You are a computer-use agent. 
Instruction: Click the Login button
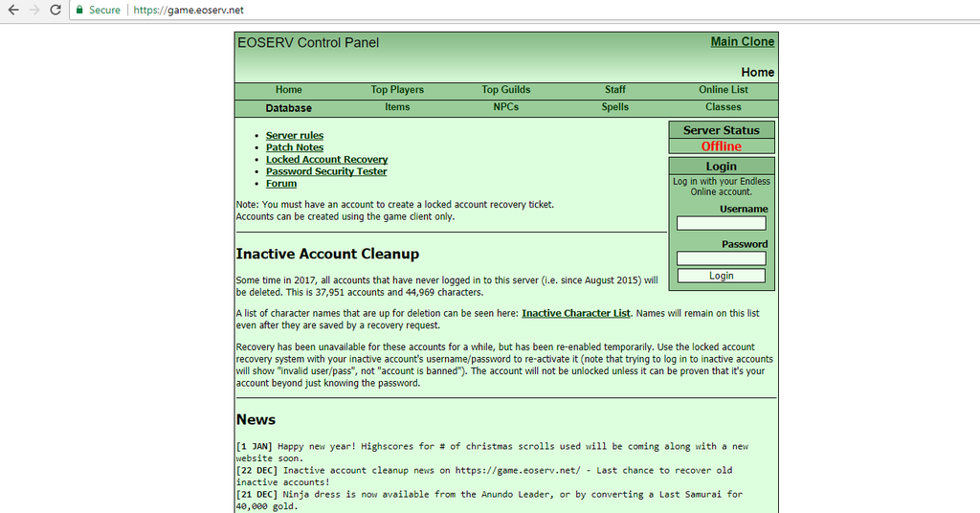(x=722, y=277)
